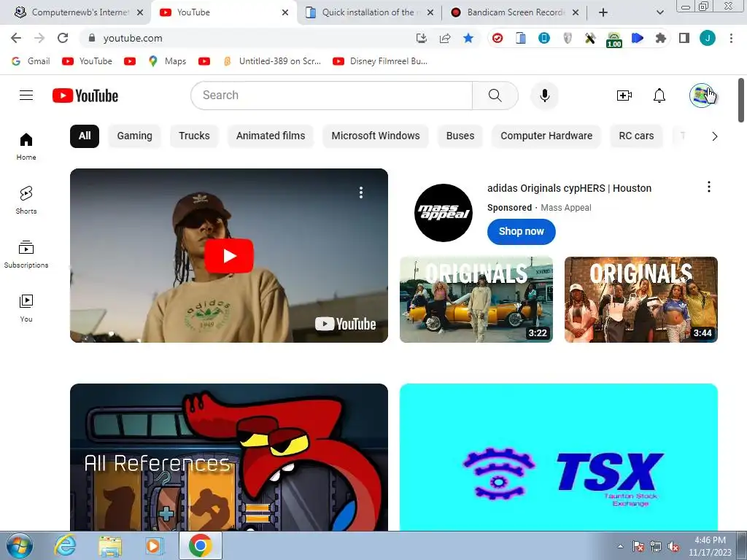Open three-dot menu on adidas video
The image size is (747, 560).
[x=361, y=192]
